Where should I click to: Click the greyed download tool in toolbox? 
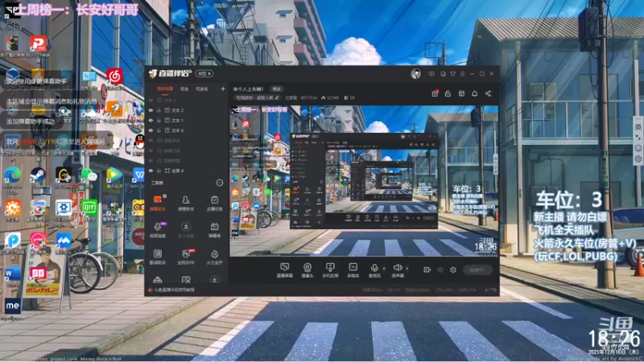point(186,230)
